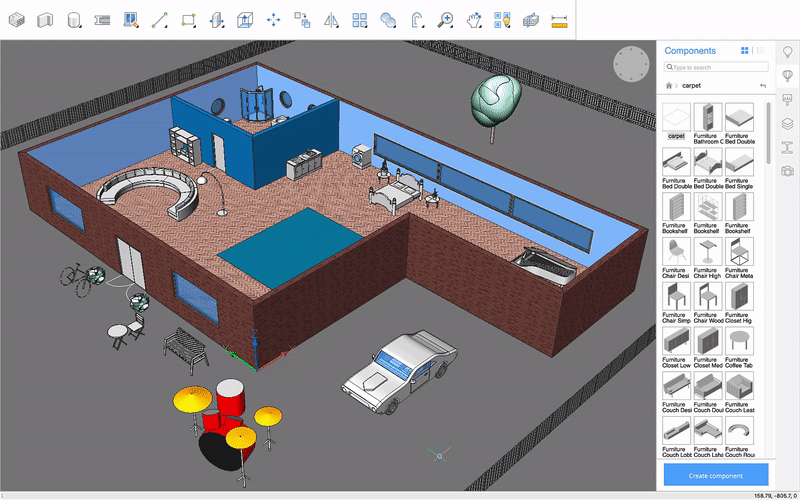Select the Extrude tool
The image size is (800, 500).
[245, 20]
